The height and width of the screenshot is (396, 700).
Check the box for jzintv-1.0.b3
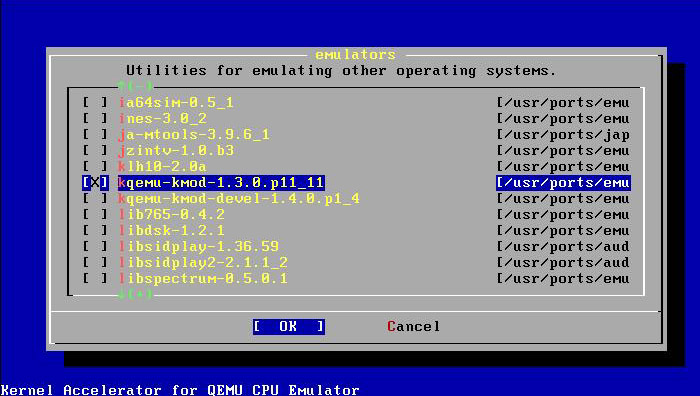95,150
